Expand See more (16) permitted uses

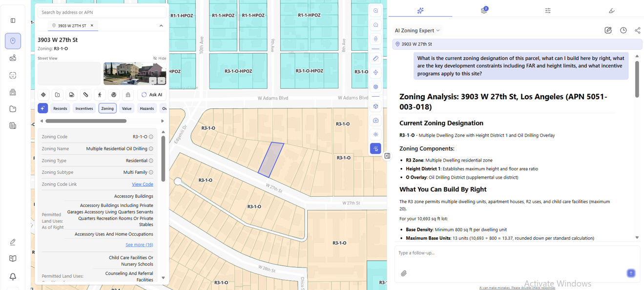point(139,245)
